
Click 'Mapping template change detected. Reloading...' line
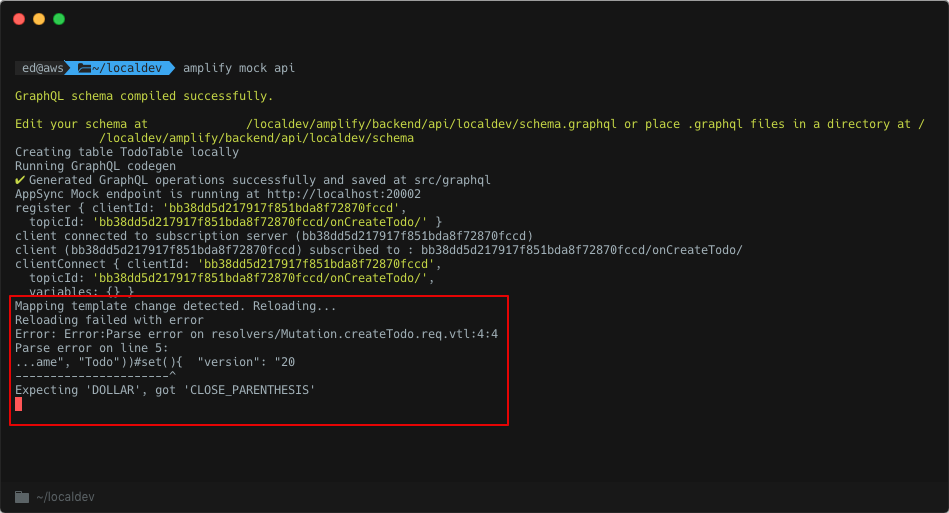[x=176, y=306]
